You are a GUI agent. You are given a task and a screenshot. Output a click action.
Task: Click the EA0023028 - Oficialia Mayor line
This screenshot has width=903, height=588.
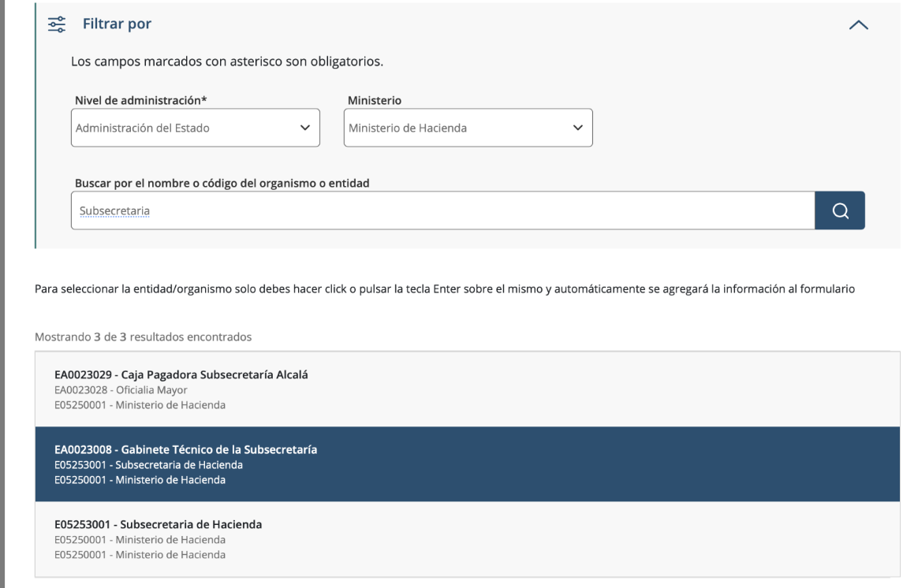[120, 389]
